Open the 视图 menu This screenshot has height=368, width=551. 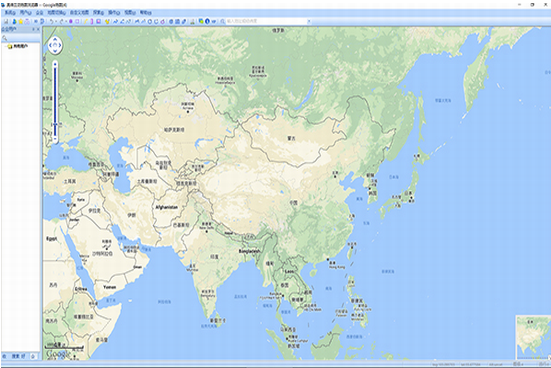(130, 13)
